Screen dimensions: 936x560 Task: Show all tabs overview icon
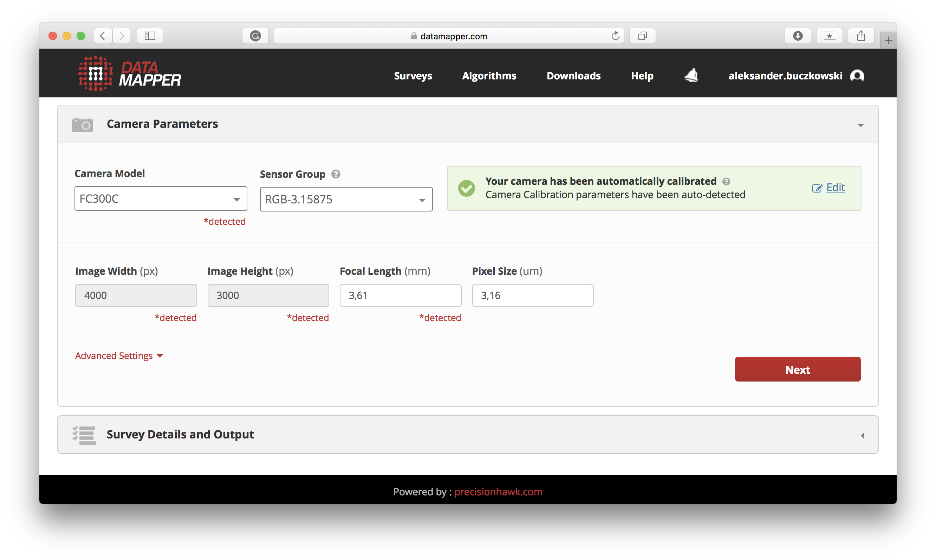point(642,36)
